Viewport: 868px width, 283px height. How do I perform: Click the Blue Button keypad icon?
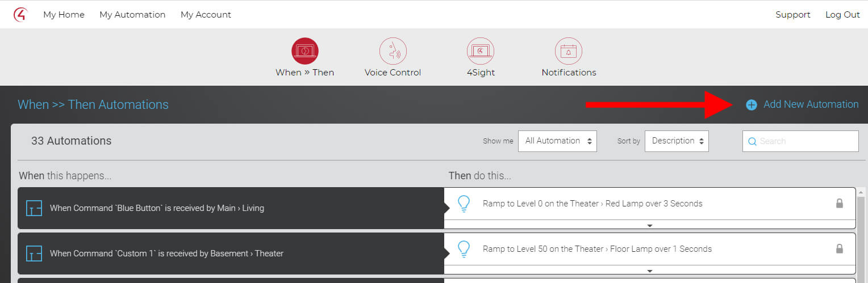[34, 208]
